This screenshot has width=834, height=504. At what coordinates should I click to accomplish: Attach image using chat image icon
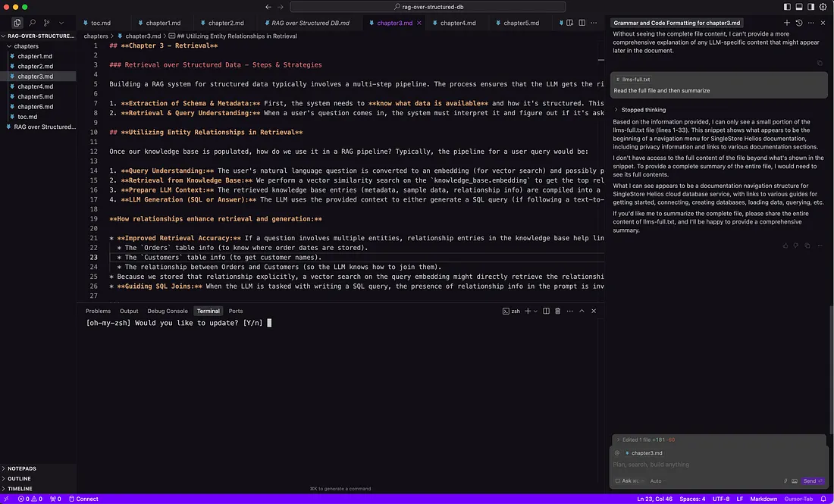pos(794,481)
